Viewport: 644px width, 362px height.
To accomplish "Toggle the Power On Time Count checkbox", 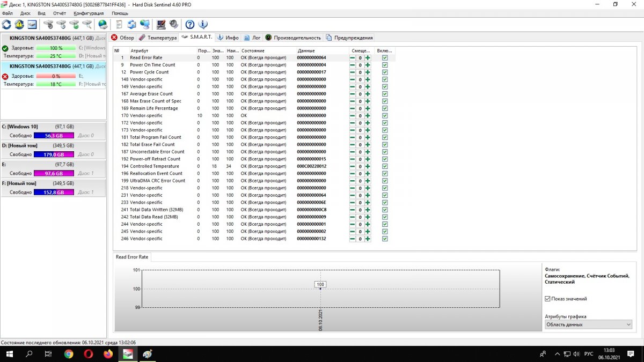I will [385, 65].
